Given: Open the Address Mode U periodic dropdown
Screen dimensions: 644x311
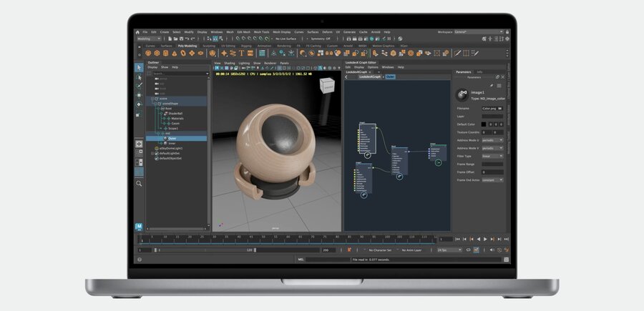Looking at the screenshot, I should (x=492, y=140).
